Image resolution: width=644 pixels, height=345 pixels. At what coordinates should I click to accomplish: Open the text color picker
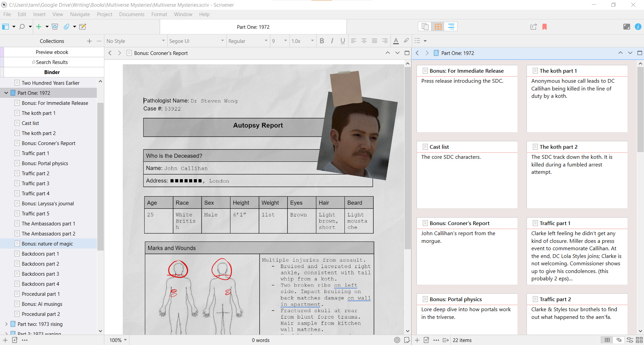[396, 41]
